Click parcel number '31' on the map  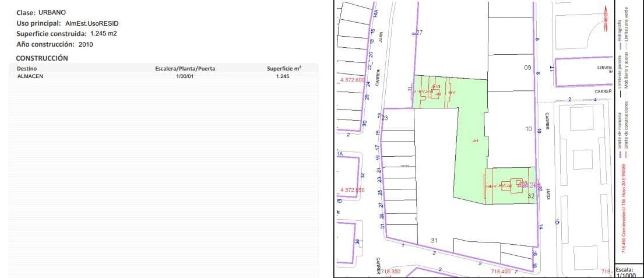[x=435, y=240]
